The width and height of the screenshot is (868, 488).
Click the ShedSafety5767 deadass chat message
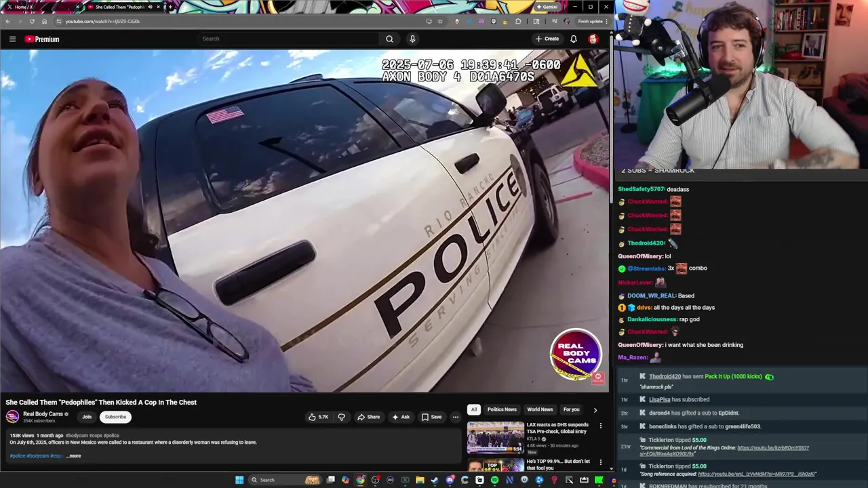point(654,189)
